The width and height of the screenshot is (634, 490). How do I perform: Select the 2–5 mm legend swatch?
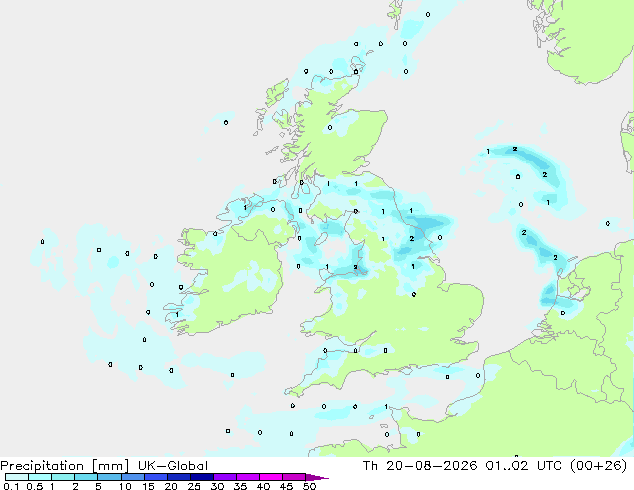(x=86, y=477)
